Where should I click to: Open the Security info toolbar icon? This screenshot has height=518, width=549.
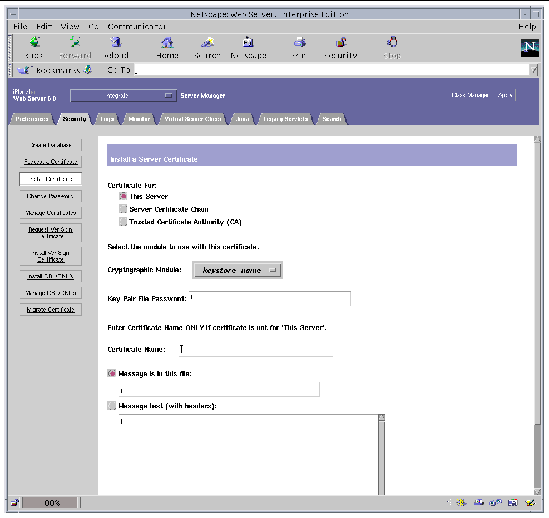click(x=341, y=43)
